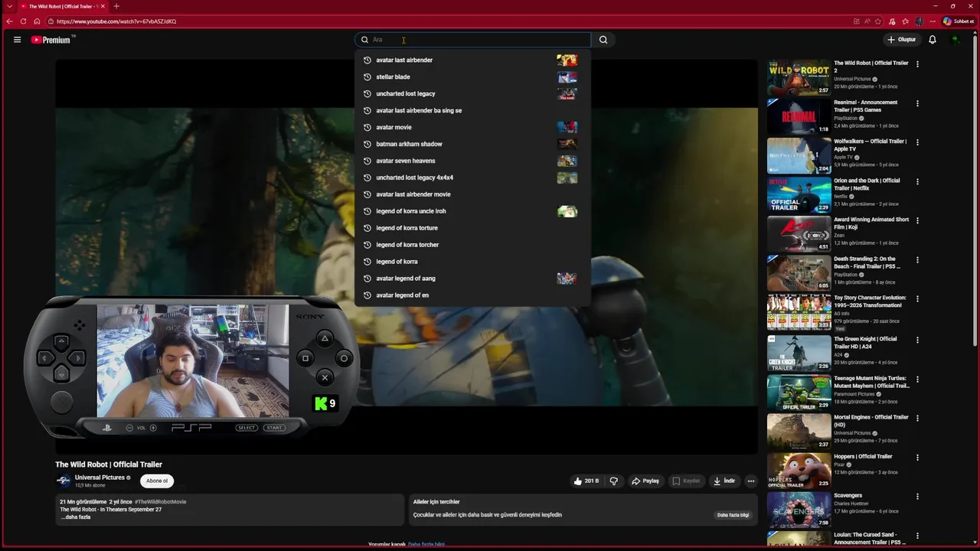
Task: Click thumbnail beside avatar movie suggestion
Action: [567, 127]
